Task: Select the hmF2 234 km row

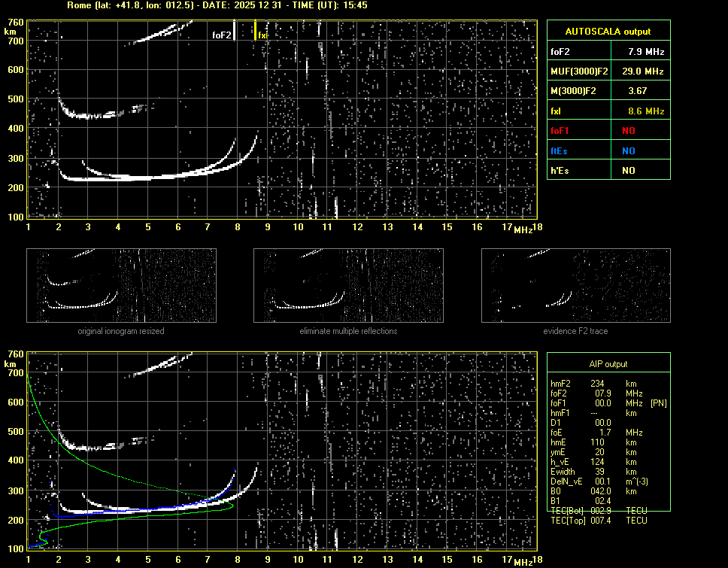Action: click(x=594, y=384)
